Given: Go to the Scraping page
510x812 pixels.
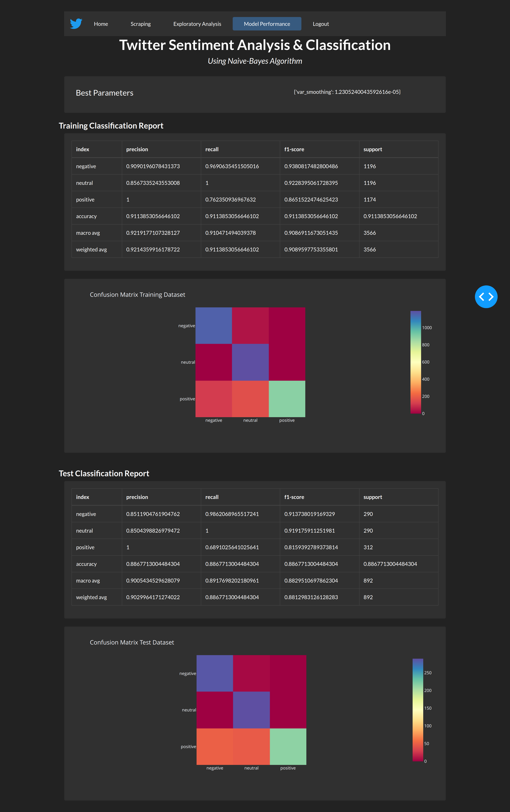Looking at the screenshot, I should tap(140, 24).
